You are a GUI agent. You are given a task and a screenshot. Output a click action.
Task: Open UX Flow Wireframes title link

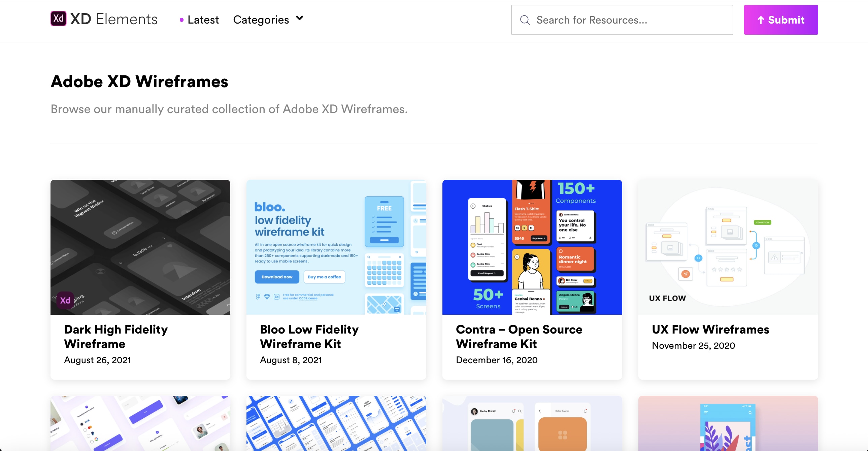(x=710, y=329)
